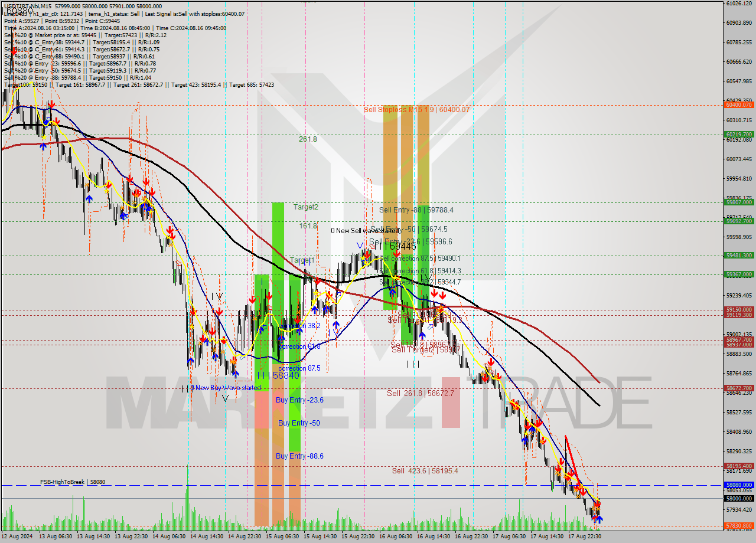756x543 pixels.
Task: Click the '13 Aug 14:30' time axis label
Action: coord(94,537)
